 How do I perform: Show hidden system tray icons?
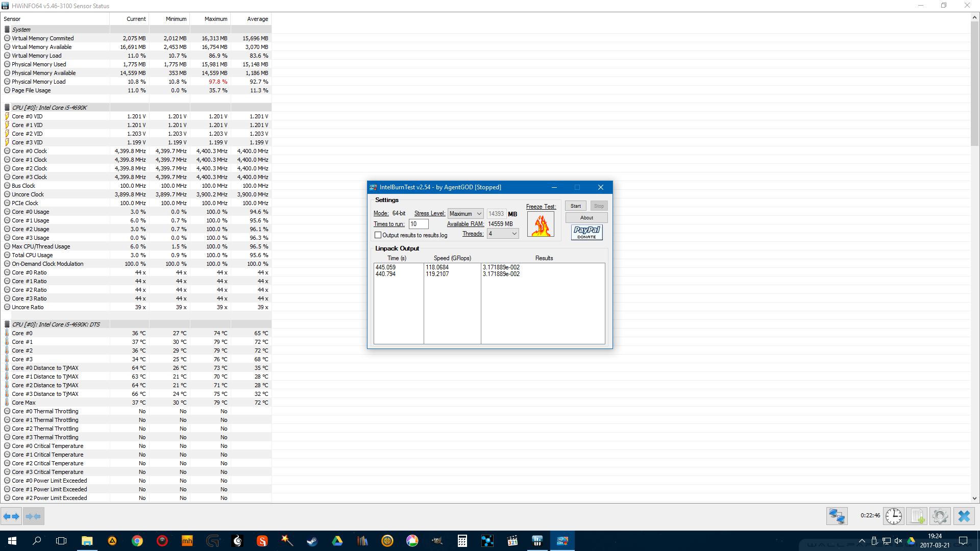coord(862,541)
